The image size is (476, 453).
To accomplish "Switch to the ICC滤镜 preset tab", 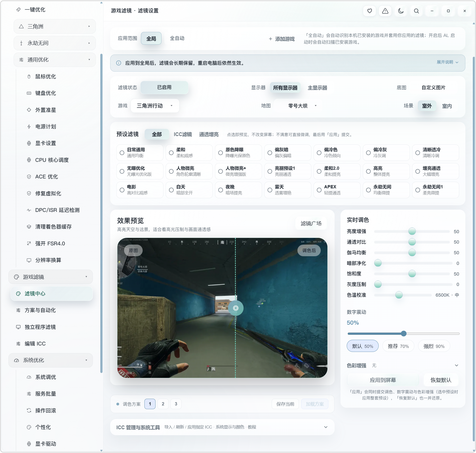I will (x=183, y=134).
